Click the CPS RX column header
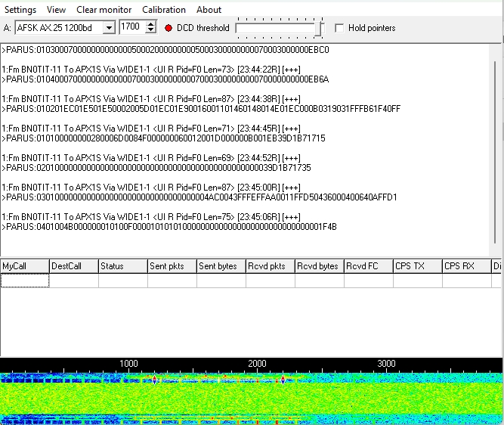Viewport: 504px width, 425px height. [x=467, y=266]
